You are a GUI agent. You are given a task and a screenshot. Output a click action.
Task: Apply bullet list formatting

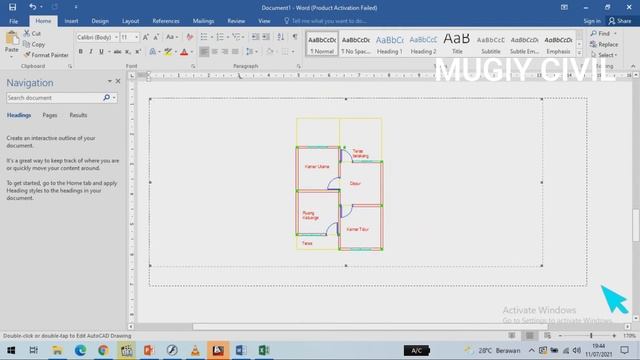(x=204, y=37)
